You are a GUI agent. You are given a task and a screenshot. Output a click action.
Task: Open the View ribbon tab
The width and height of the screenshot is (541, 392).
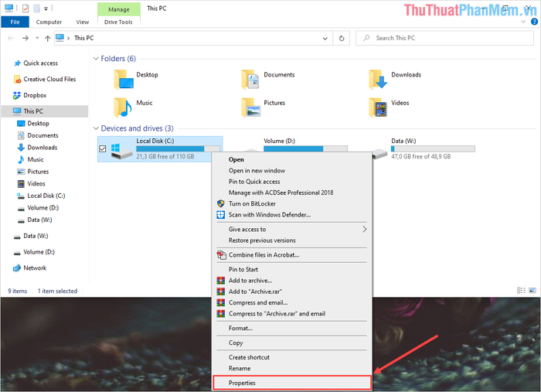(83, 22)
